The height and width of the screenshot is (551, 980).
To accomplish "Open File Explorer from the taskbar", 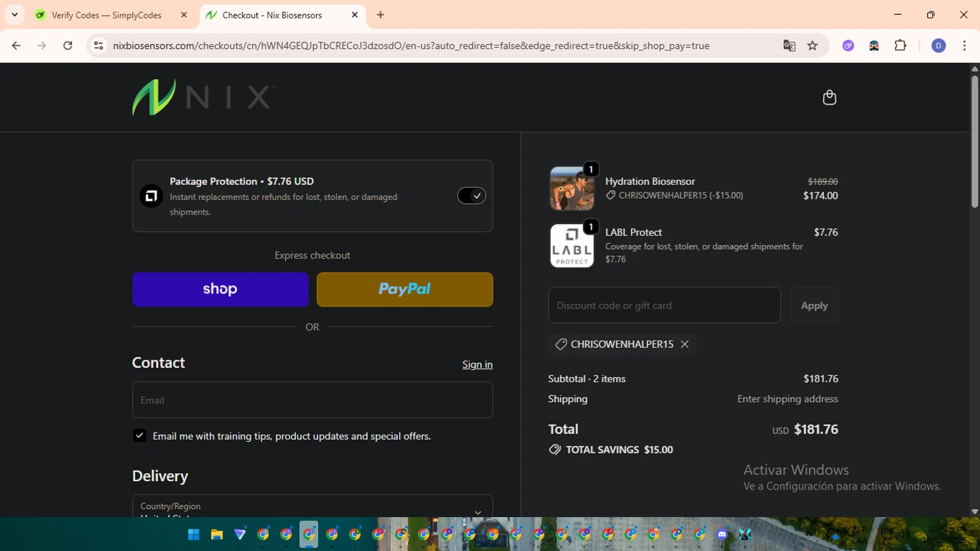I will click(217, 535).
